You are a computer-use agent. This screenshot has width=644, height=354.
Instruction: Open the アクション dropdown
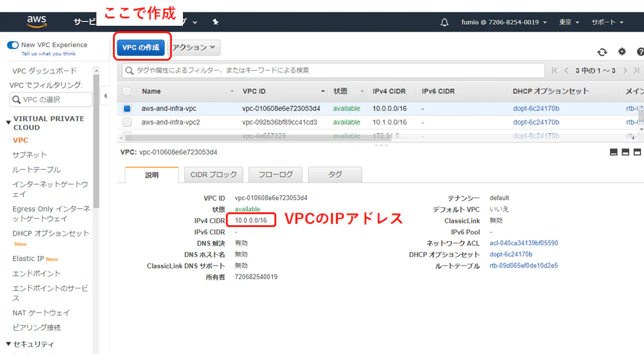[194, 48]
